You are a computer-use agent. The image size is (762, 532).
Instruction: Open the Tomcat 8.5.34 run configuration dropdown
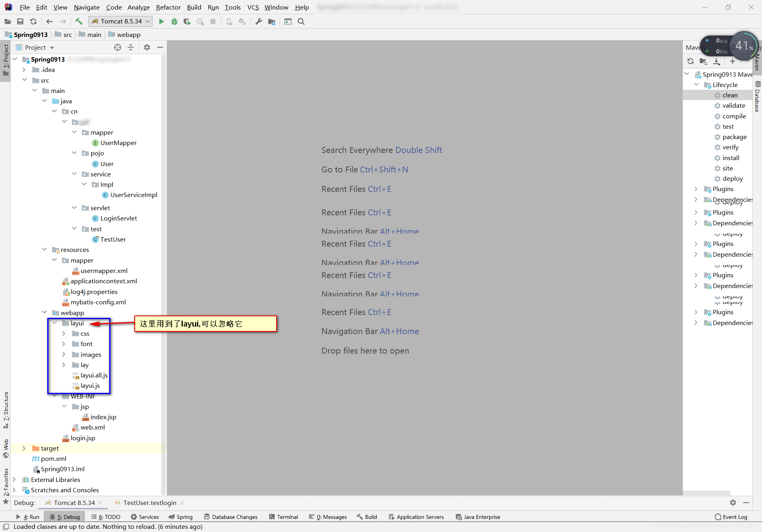point(147,21)
